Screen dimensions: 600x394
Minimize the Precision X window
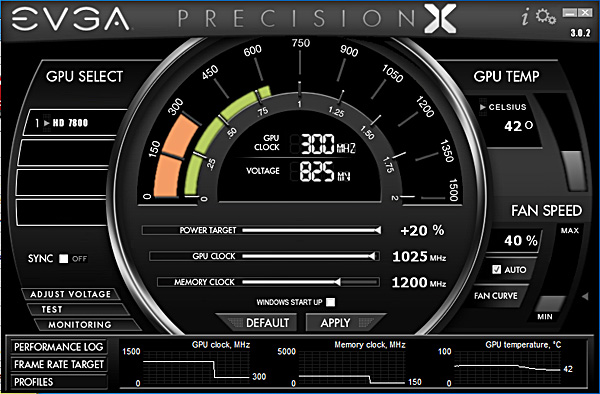(569, 13)
